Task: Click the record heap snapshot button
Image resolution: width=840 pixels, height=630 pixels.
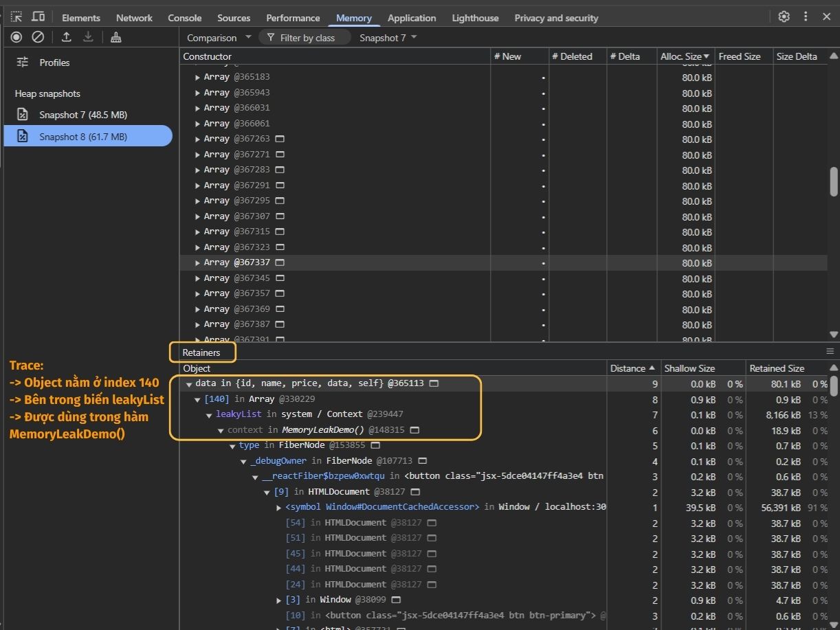Action: [x=16, y=37]
